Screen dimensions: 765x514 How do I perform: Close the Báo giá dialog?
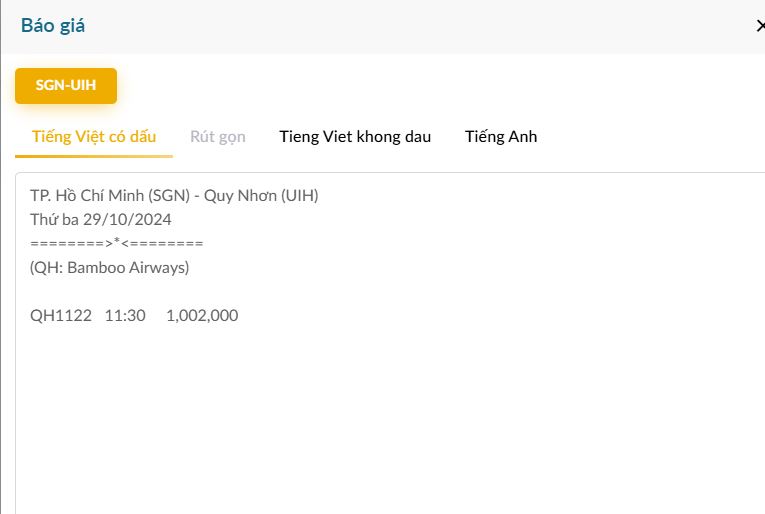click(x=760, y=26)
